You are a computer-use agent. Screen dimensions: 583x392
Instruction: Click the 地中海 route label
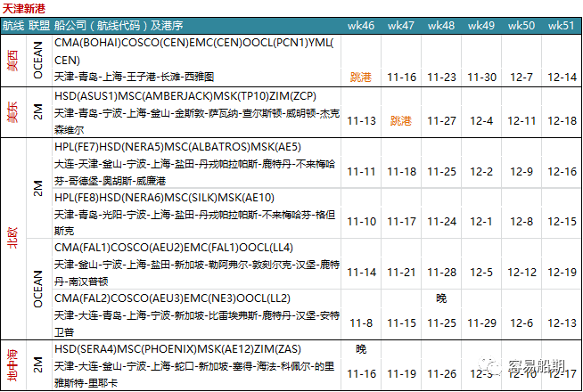click(13, 365)
